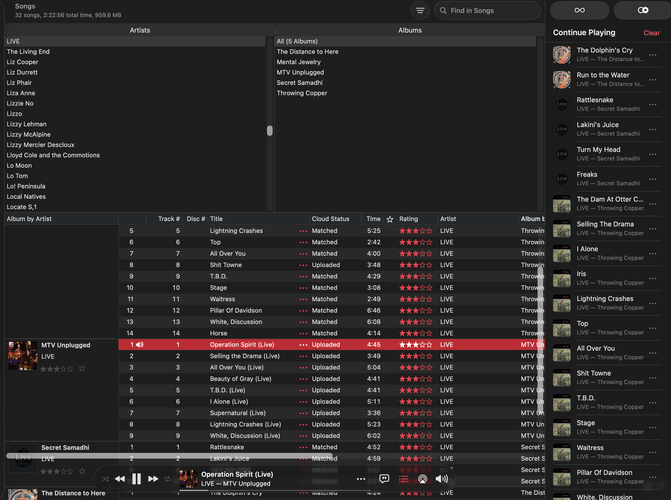Sort by Rating column header
Image resolution: width=671 pixels, height=500 pixels.
click(x=417, y=219)
